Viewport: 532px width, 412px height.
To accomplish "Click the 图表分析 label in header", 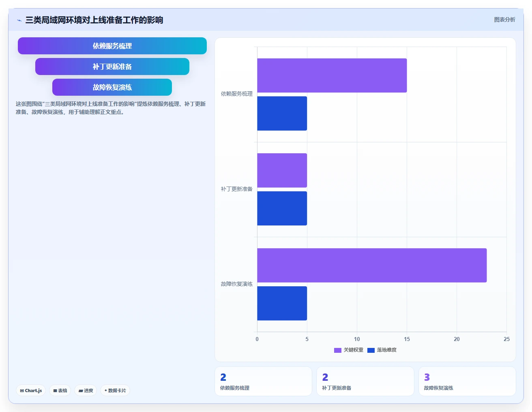I will (x=504, y=19).
